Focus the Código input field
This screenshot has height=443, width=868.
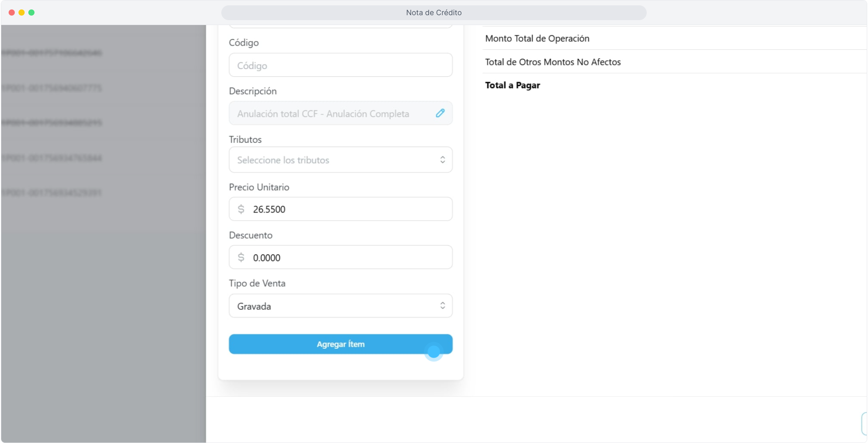[340, 65]
